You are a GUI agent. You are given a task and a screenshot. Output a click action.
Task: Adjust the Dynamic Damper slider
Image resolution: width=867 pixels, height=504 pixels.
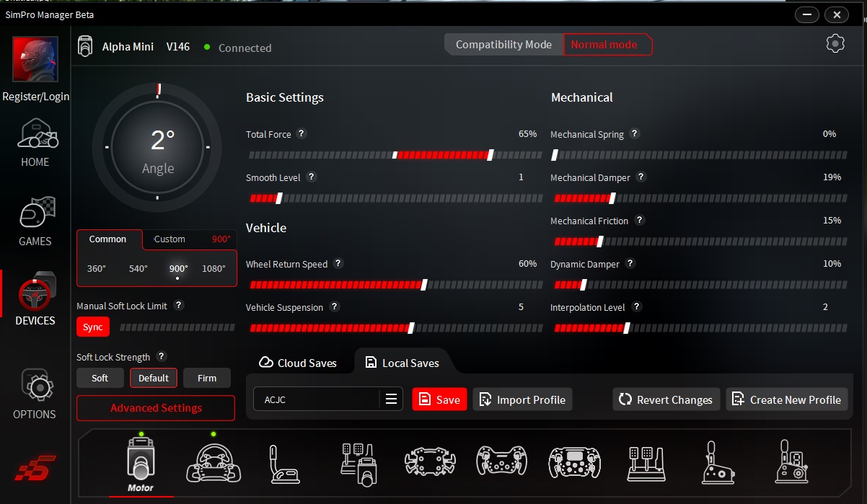(699, 285)
